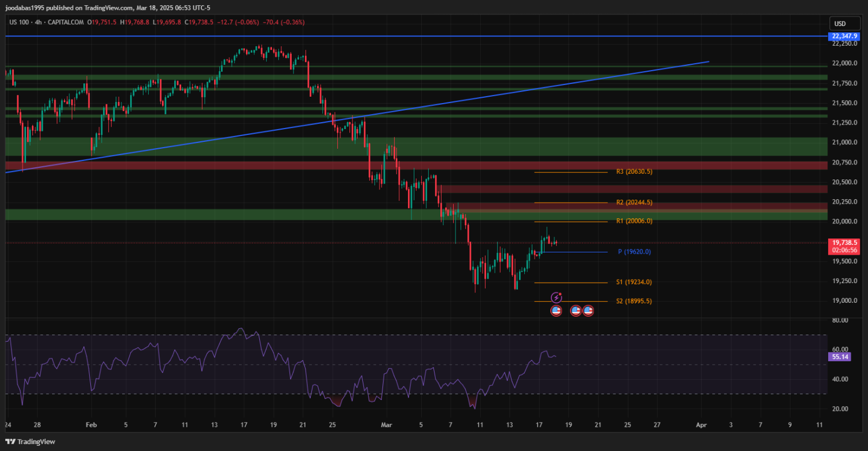
Task: Click the 21,500.0 price axis label
Action: click(x=844, y=103)
